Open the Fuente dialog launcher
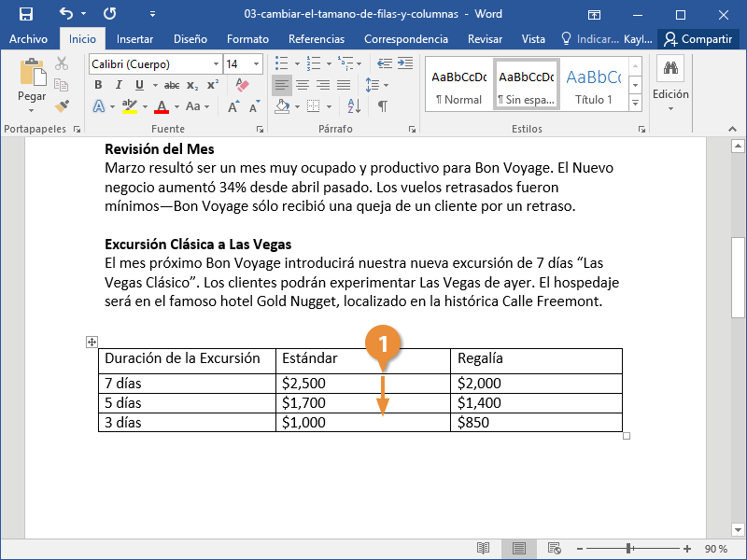The width and height of the screenshot is (747, 560). pyautogui.click(x=260, y=129)
